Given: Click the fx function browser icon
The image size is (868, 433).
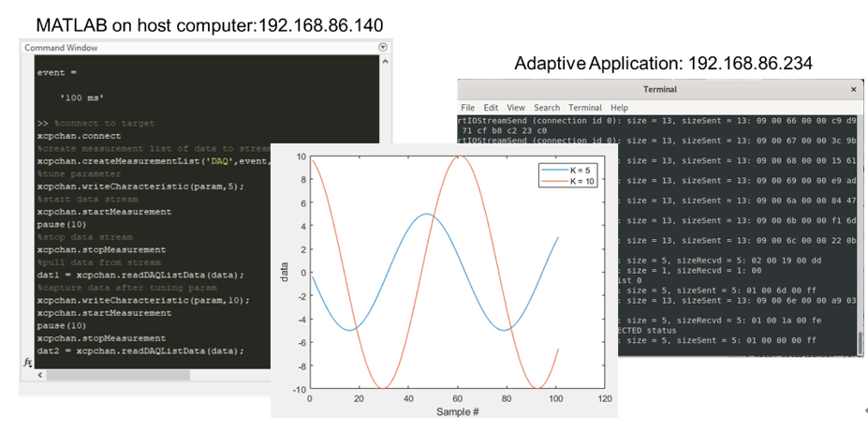Looking at the screenshot, I should pyautogui.click(x=28, y=362).
